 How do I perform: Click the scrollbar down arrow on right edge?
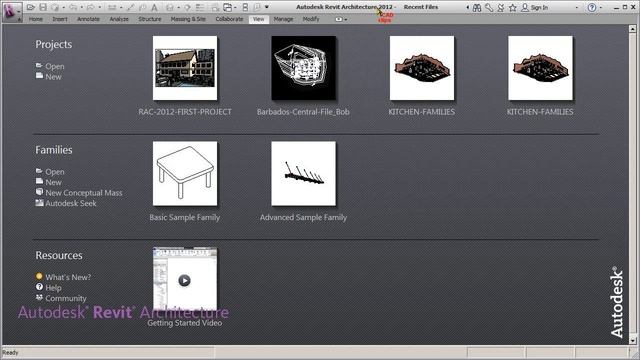click(x=633, y=340)
